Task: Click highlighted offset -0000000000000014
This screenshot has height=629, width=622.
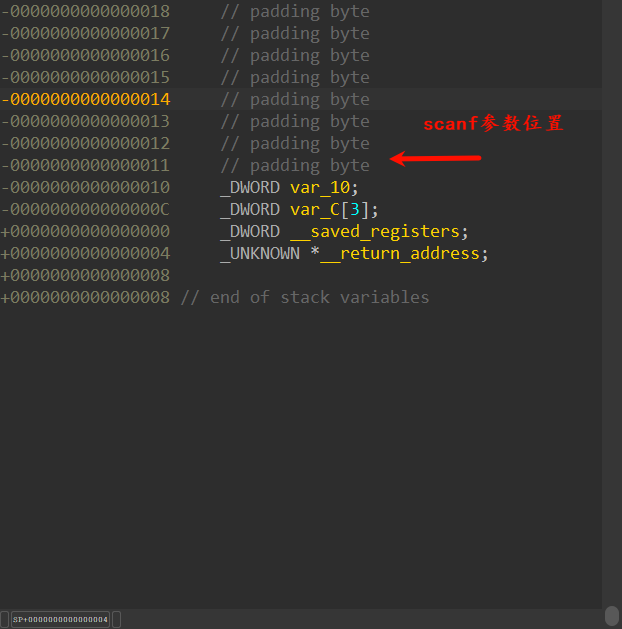Action: (x=86, y=99)
